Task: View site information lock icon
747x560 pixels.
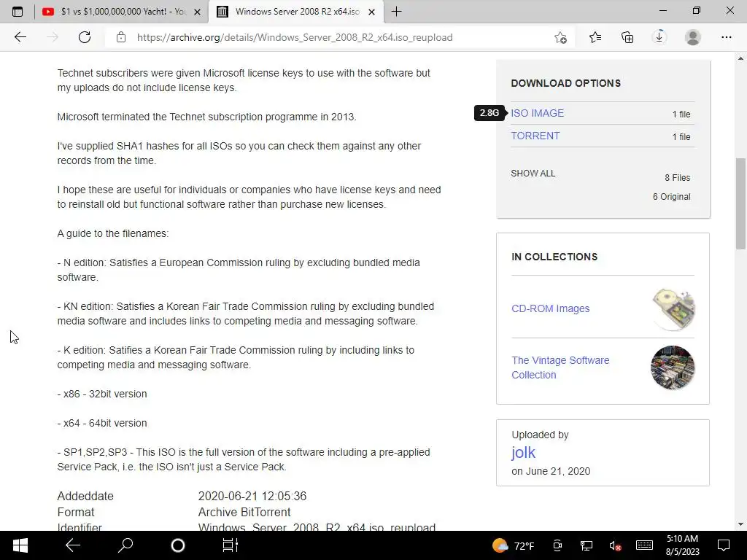Action: [121, 37]
